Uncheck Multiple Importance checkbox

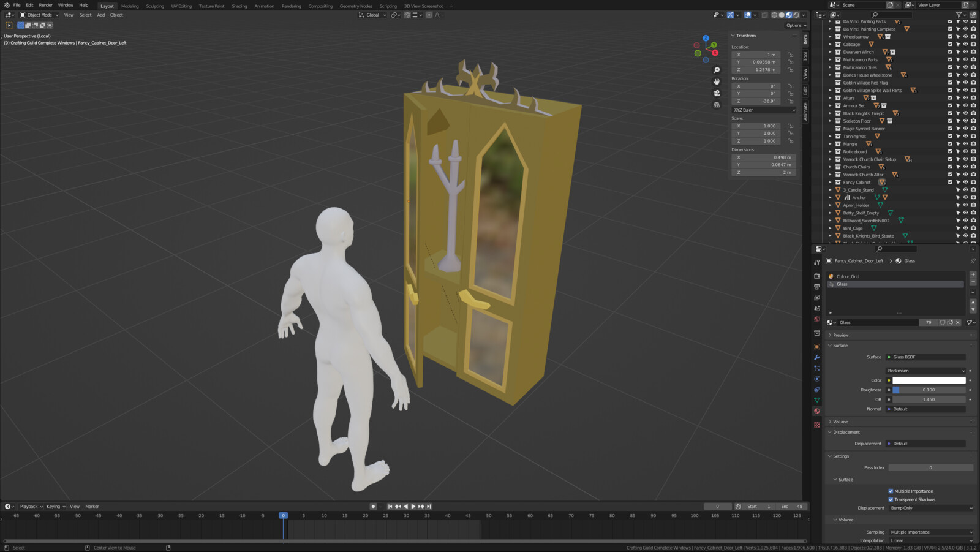click(x=891, y=491)
